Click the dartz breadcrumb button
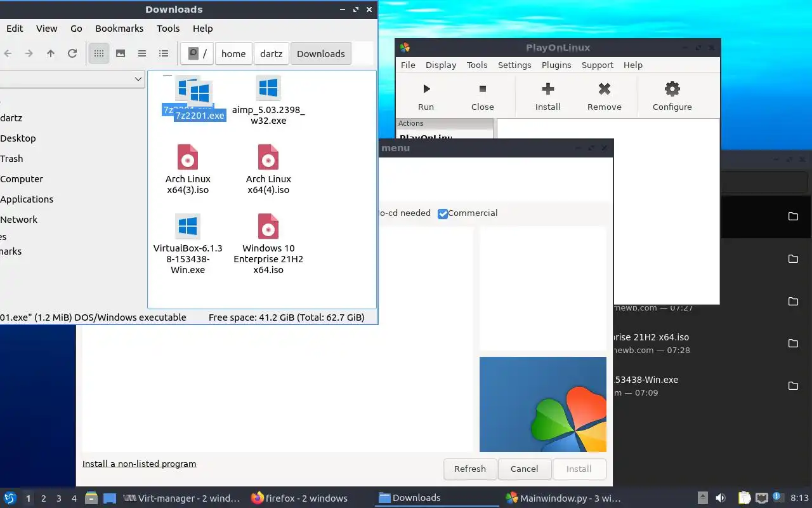 click(272, 54)
